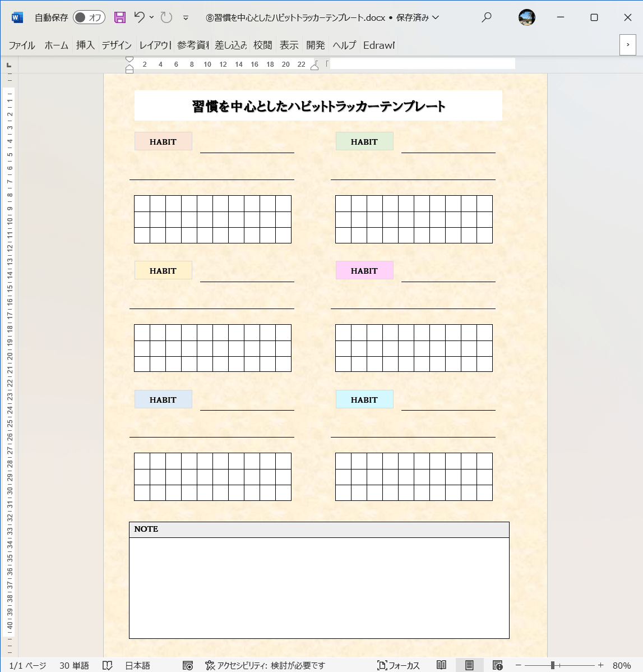Toggle 自動保存 (AutoSave) off switch
The height and width of the screenshot is (672, 643).
pos(89,17)
